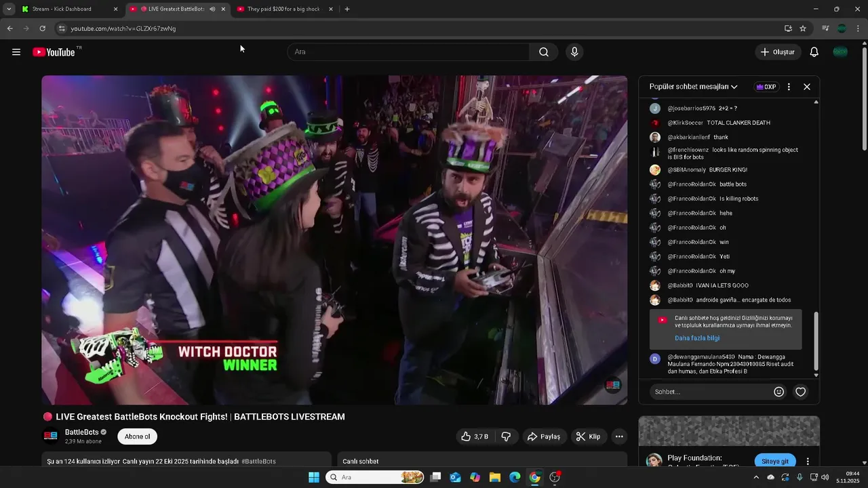868x488 pixels.
Task: Open the YouTube hamburger guide menu
Action: pyautogui.click(x=16, y=52)
